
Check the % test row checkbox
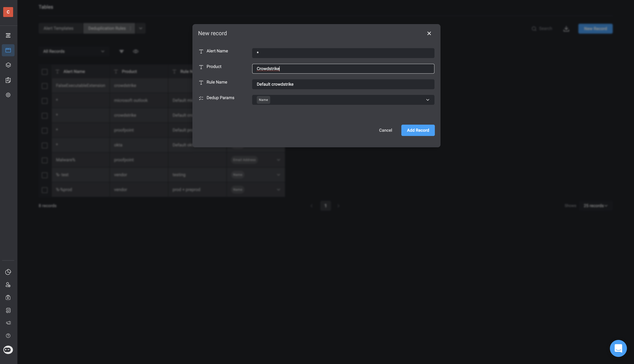point(44,175)
